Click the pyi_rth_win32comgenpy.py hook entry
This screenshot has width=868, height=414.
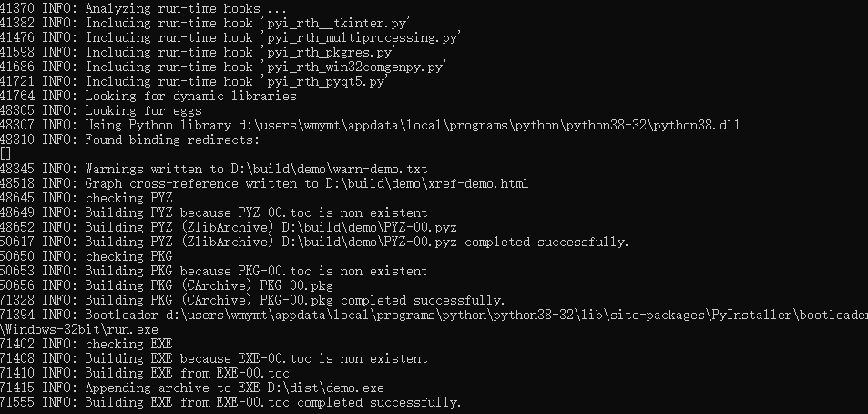coord(356,67)
